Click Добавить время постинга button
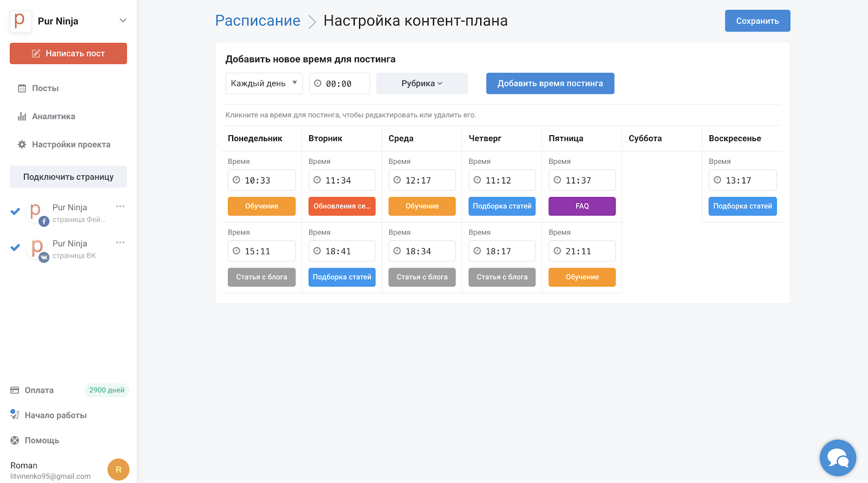Screen dimensions: 868x483 tap(550, 84)
